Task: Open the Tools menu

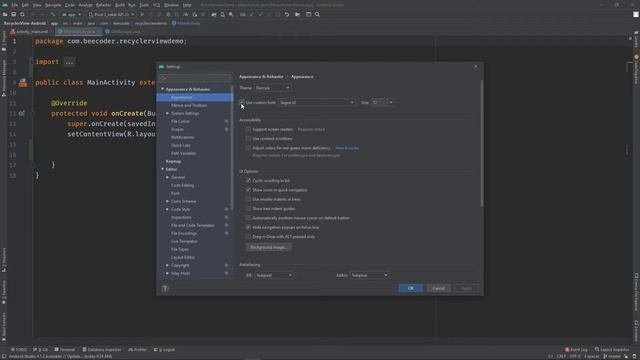Action: click(x=144, y=5)
